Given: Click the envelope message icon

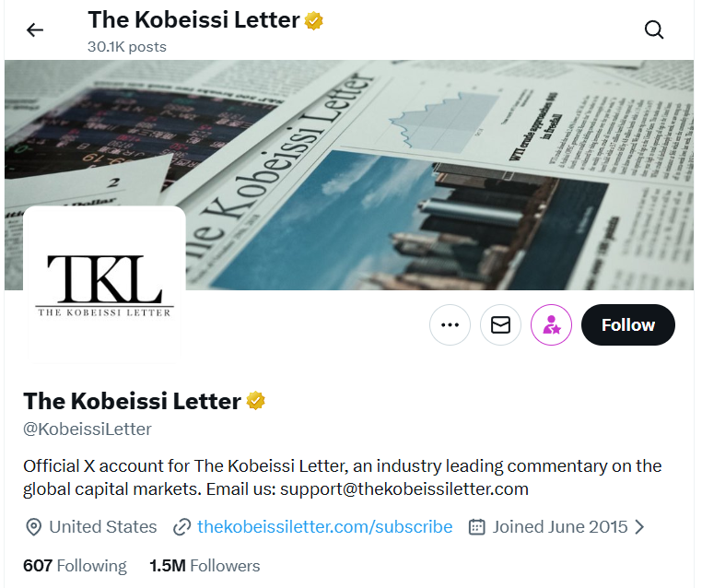Looking at the screenshot, I should point(500,325).
